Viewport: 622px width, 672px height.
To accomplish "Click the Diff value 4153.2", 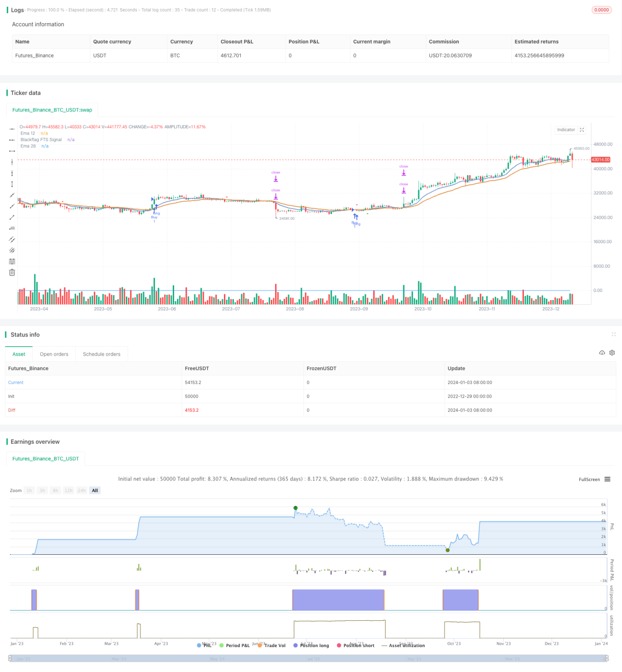I will [x=191, y=410].
